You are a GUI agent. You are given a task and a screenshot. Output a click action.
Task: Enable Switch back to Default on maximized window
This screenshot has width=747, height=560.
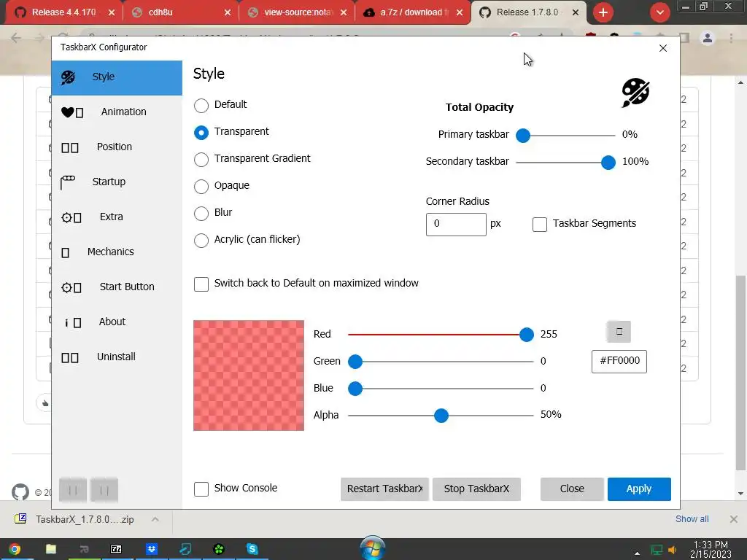(x=201, y=284)
